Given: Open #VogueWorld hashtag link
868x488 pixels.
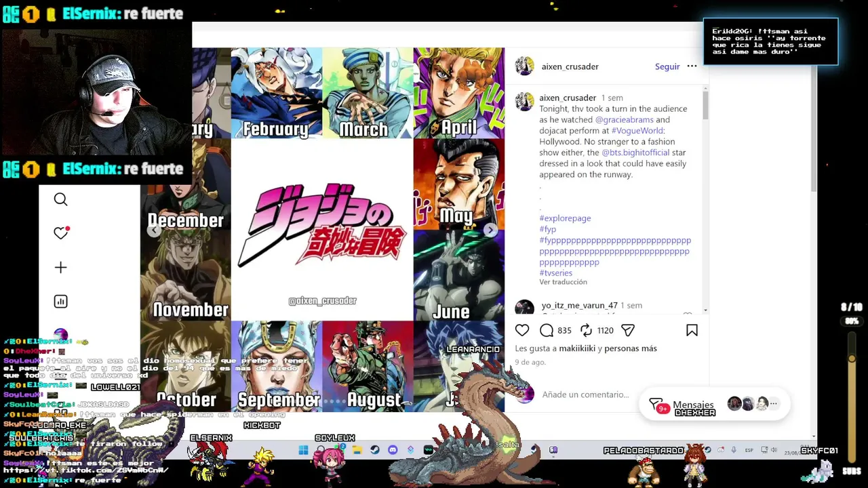Looking at the screenshot, I should pyautogui.click(x=638, y=131).
